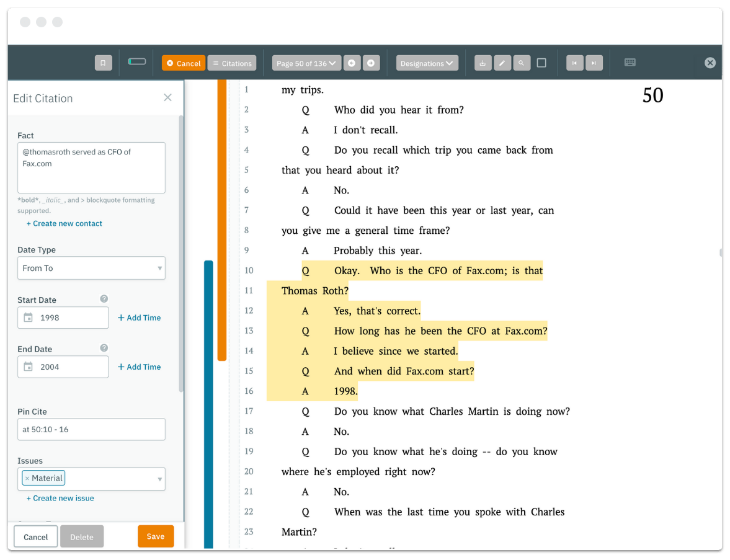Viewport: 730px width, 560px height.
Task: Toggle the view switch next to the sidebar icon
Action: point(137,63)
